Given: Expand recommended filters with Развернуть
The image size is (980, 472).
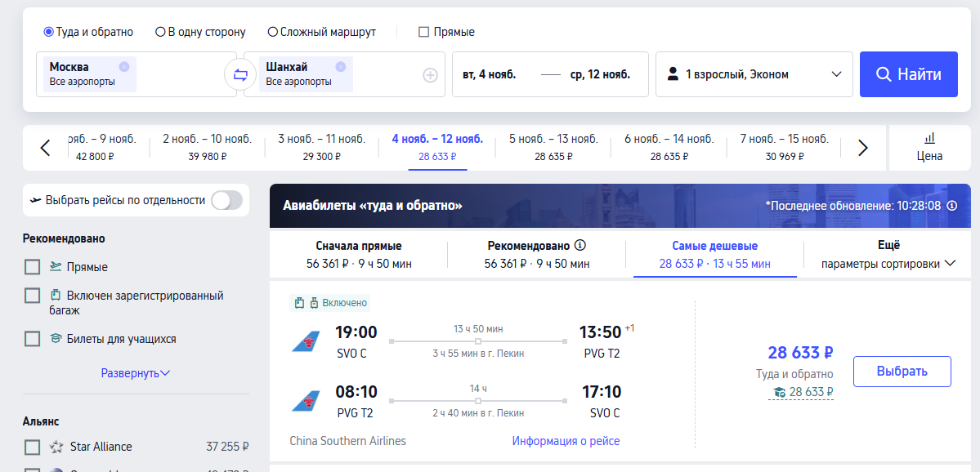Looking at the screenshot, I should coord(136,373).
